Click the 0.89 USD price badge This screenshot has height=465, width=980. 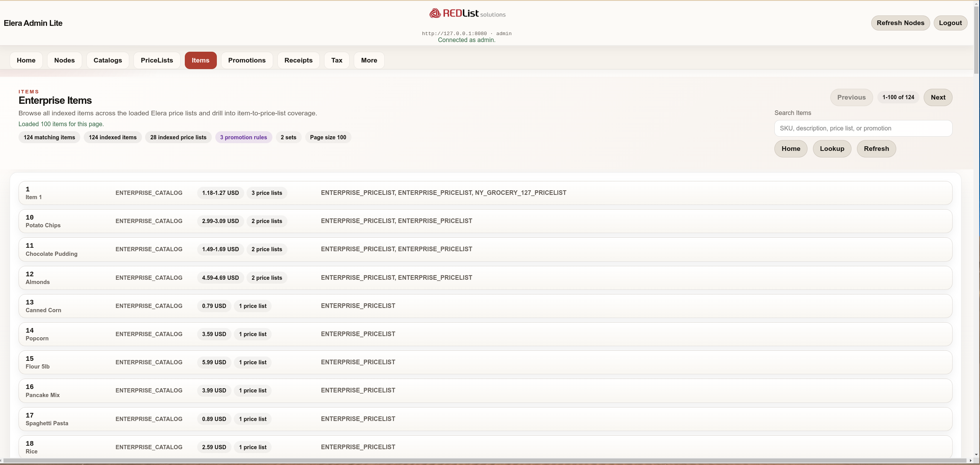(214, 419)
